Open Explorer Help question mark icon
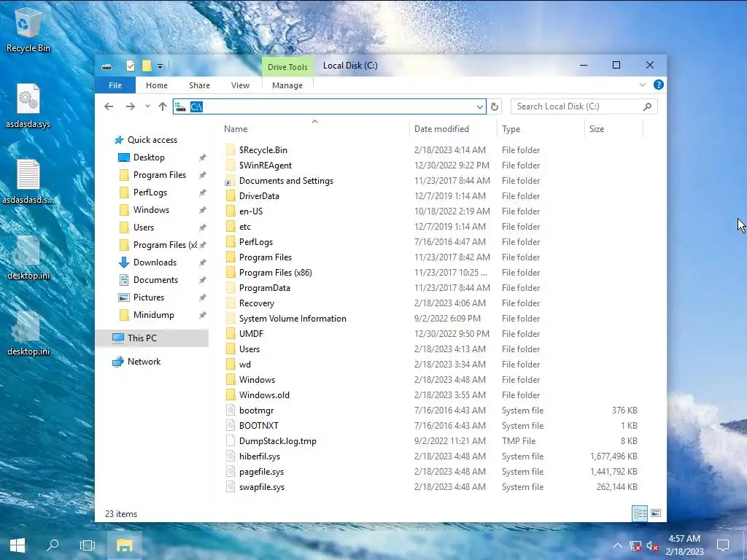The height and width of the screenshot is (560, 747). pos(659,85)
